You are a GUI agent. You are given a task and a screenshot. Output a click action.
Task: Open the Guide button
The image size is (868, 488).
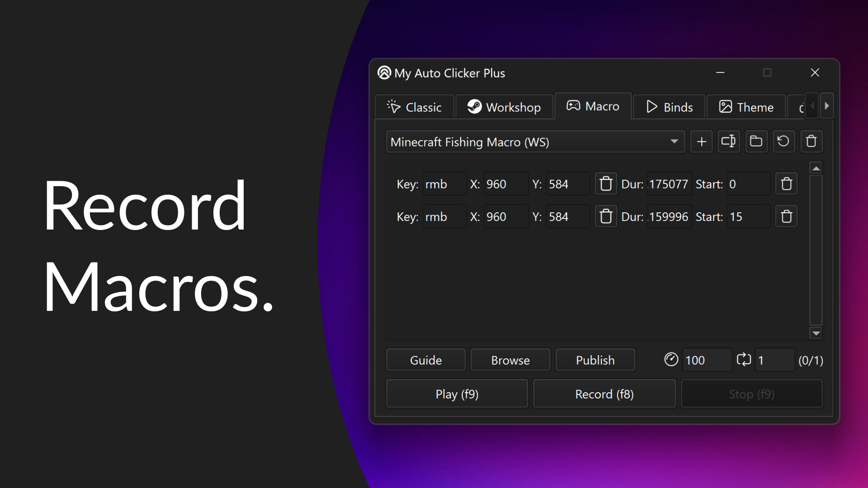(x=426, y=360)
